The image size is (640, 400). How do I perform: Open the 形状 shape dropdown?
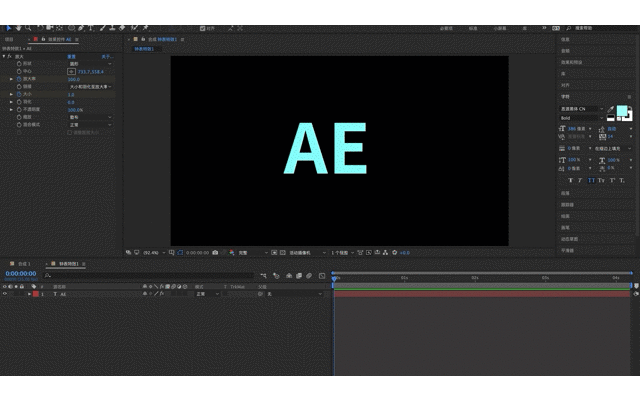point(90,64)
